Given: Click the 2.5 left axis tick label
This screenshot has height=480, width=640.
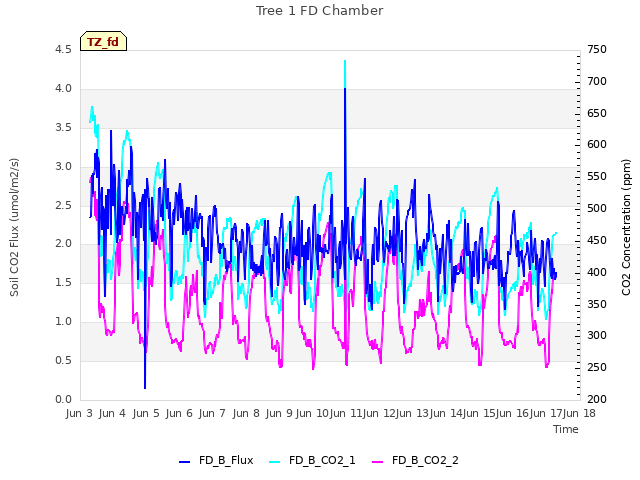Looking at the screenshot, I should (63, 205).
